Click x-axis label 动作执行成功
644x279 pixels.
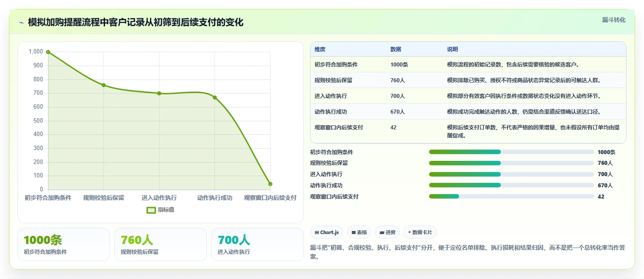[x=215, y=198]
